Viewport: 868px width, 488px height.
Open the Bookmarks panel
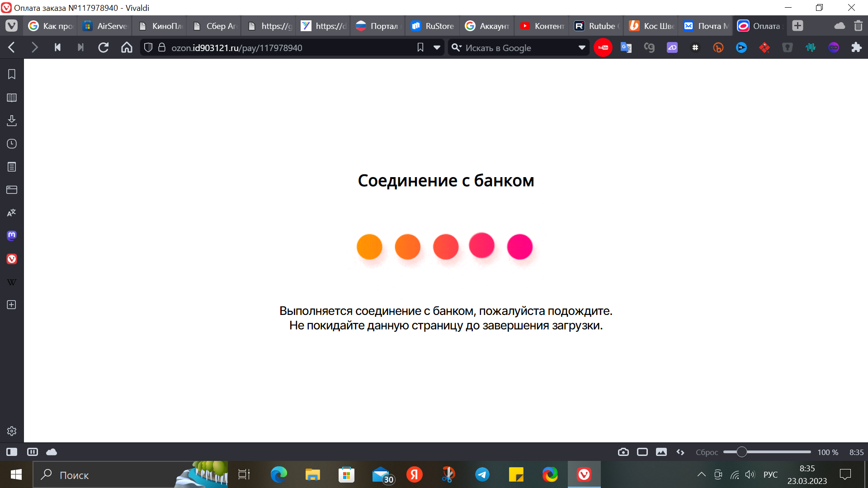click(11, 74)
